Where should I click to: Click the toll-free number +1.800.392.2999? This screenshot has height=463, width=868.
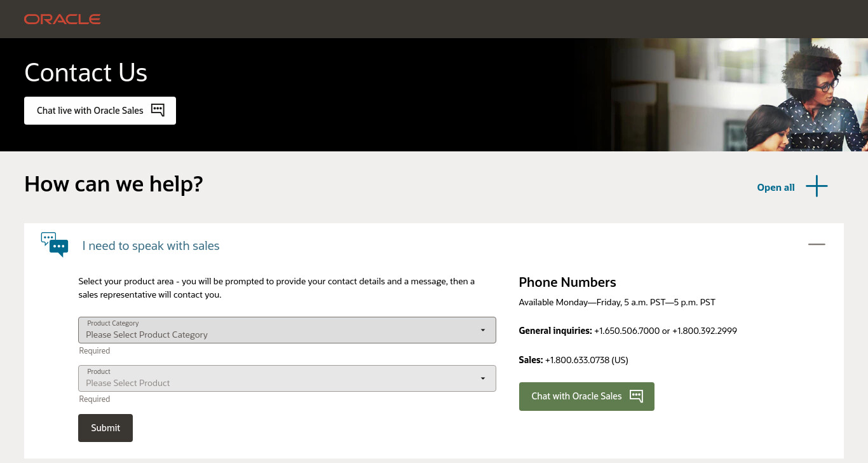pos(705,331)
